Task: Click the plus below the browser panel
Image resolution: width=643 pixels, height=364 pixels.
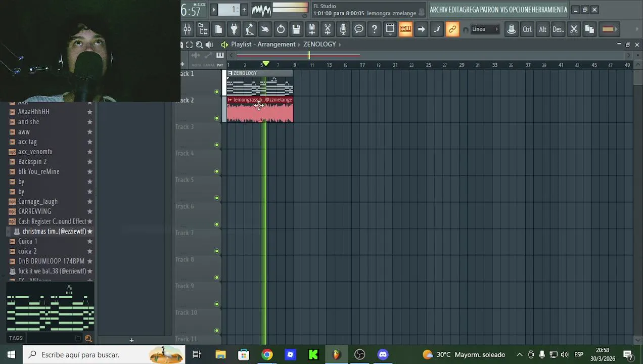Action: (x=131, y=340)
